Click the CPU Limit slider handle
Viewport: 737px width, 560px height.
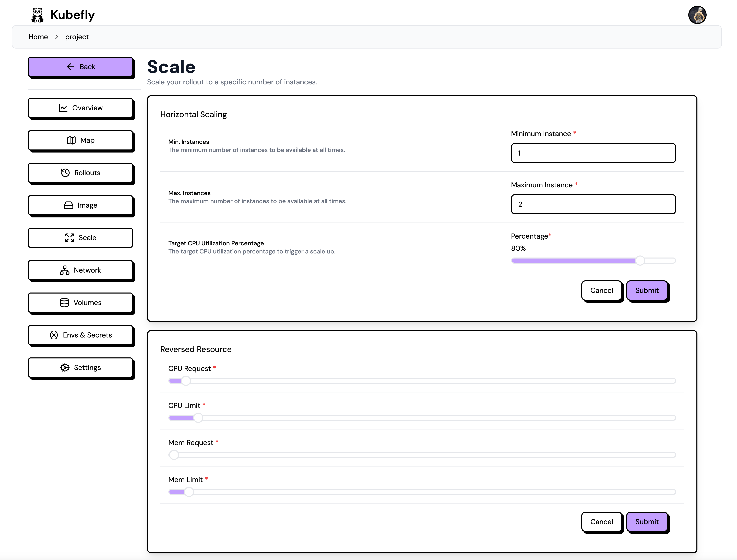coord(198,418)
